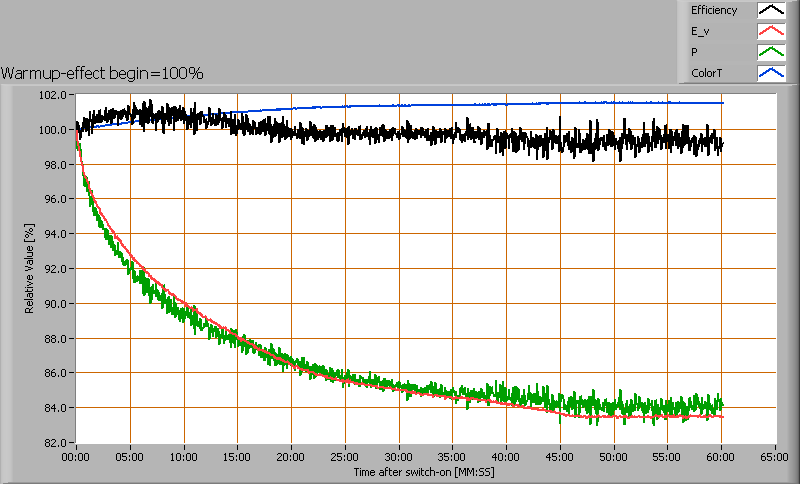
Task: Click the 60:00 marker on the time axis
Action: 721,455
